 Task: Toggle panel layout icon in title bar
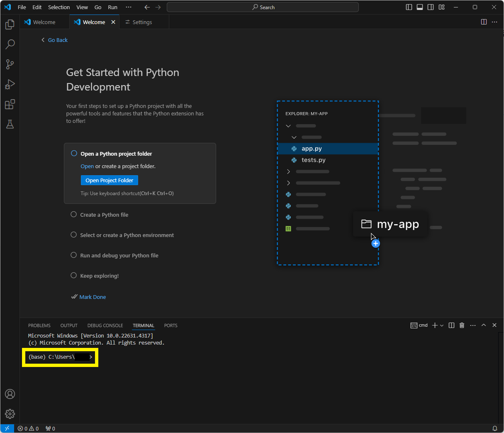(x=420, y=7)
